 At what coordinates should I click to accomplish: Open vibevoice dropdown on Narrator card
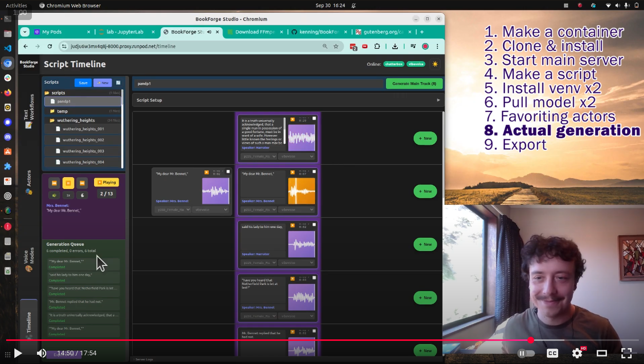[297, 156]
